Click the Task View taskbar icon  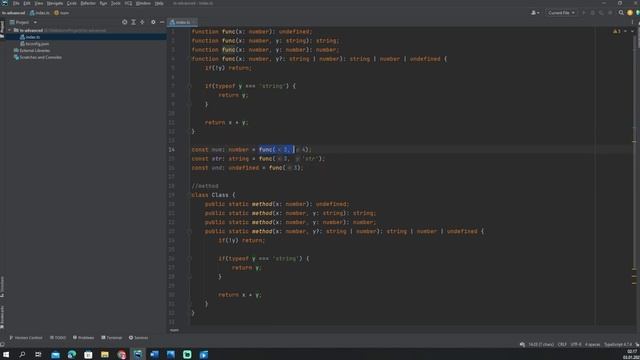38,354
